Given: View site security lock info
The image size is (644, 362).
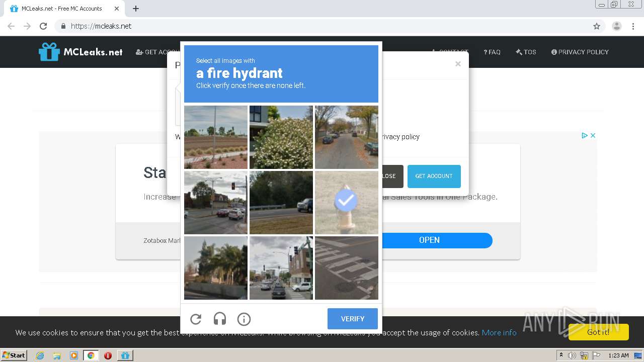Looking at the screenshot, I should [63, 26].
